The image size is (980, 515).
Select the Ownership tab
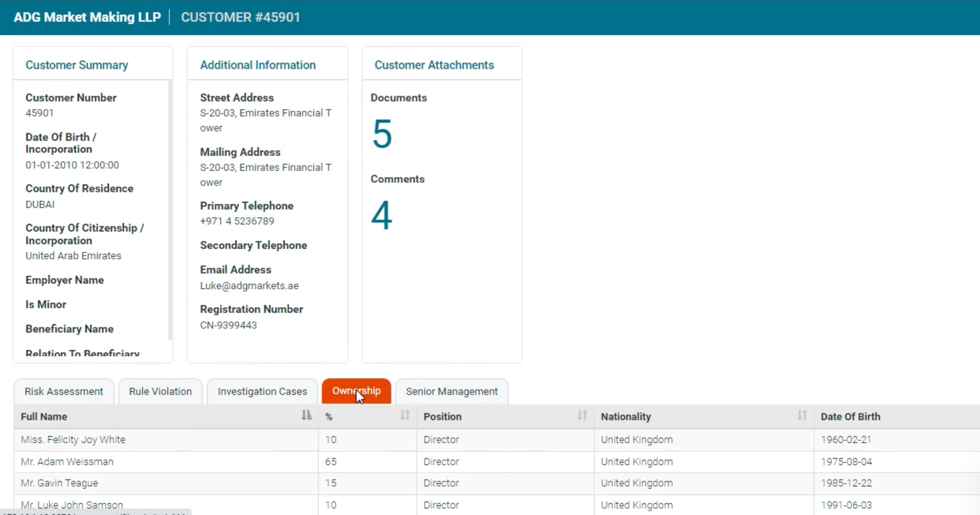pyautogui.click(x=356, y=390)
